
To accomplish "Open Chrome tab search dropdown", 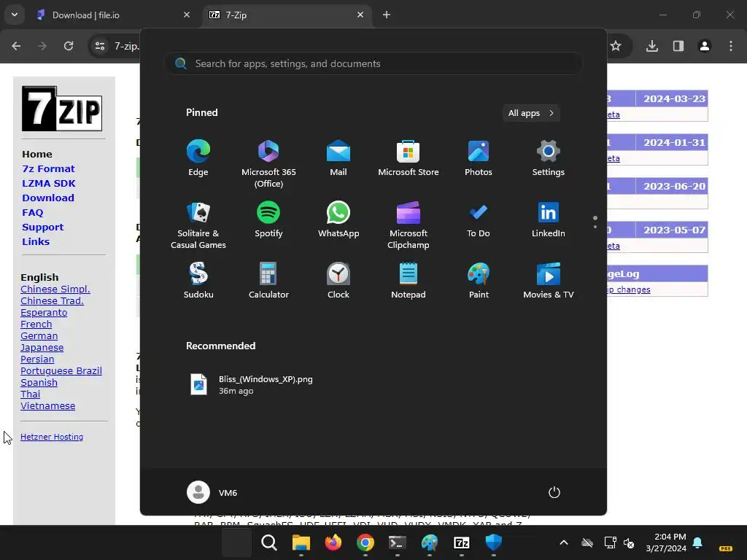I will tap(15, 15).
